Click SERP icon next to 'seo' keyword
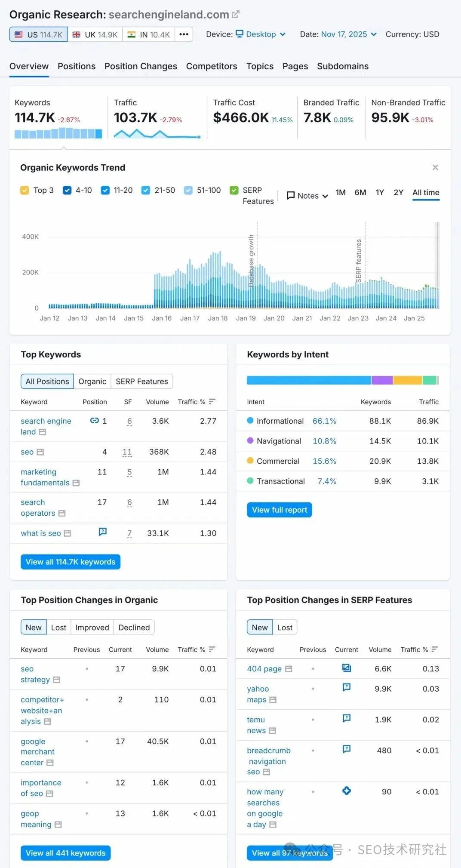The width and height of the screenshot is (461, 868). click(x=40, y=452)
